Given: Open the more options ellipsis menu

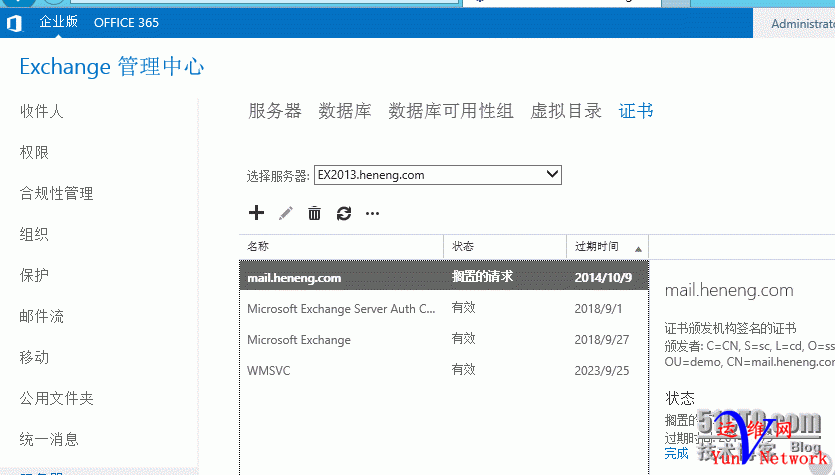Looking at the screenshot, I should pyautogui.click(x=372, y=214).
